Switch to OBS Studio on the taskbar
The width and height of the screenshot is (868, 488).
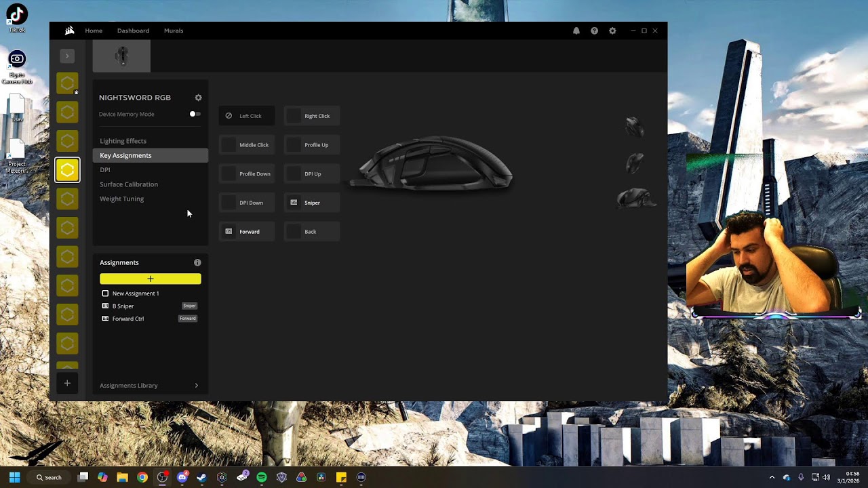(162, 477)
